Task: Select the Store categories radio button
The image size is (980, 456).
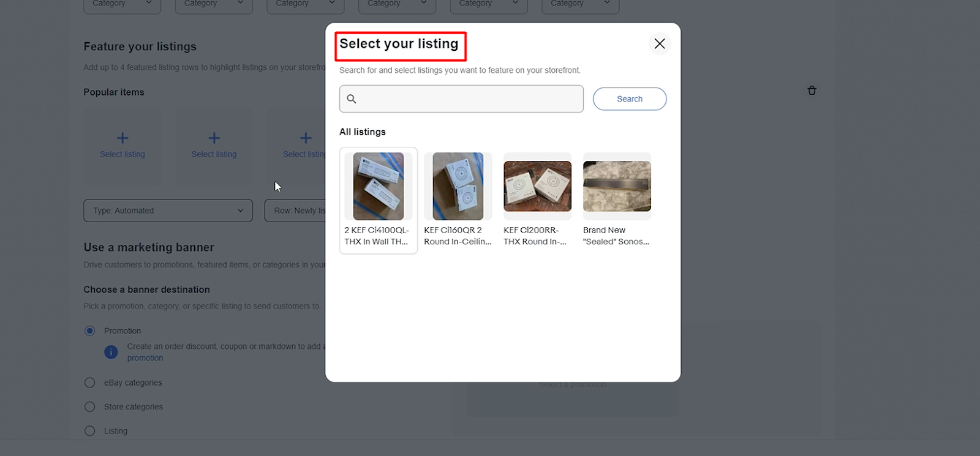Action: click(90, 406)
